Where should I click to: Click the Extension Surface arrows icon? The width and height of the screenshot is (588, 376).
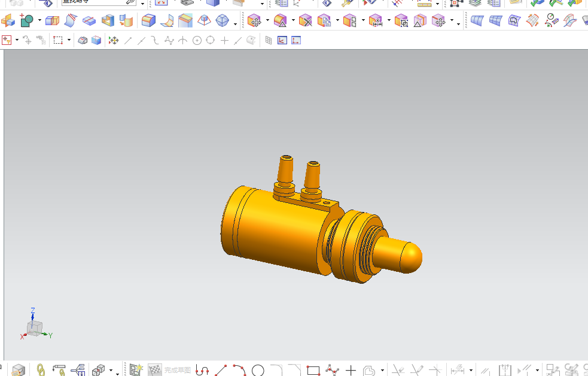pos(532,20)
